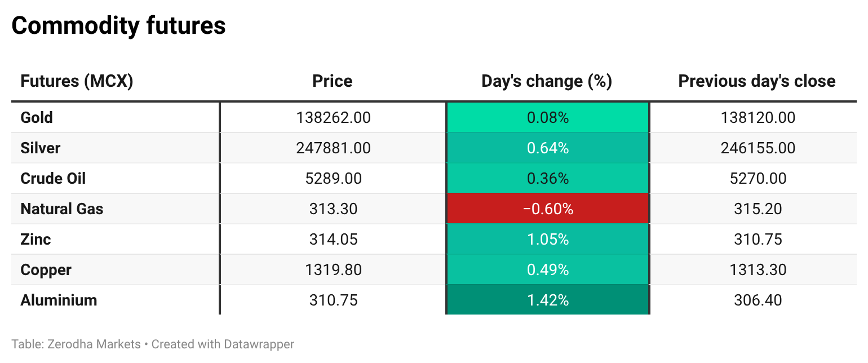Select the Copper price 1319.80
868x363 pixels.
(333, 270)
